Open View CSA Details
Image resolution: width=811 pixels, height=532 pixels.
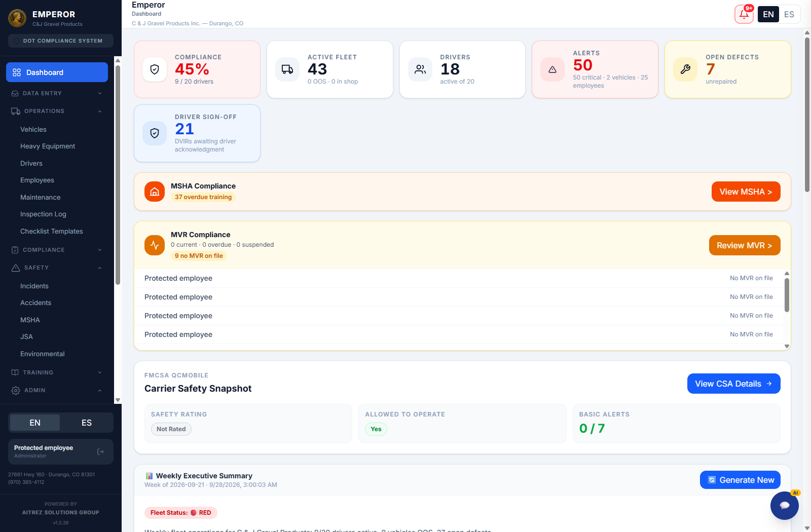pyautogui.click(x=733, y=384)
